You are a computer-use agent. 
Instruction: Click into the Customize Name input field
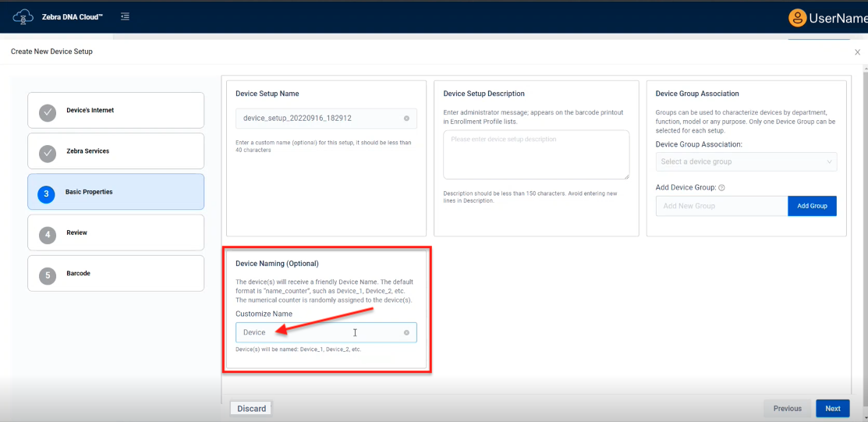320,332
